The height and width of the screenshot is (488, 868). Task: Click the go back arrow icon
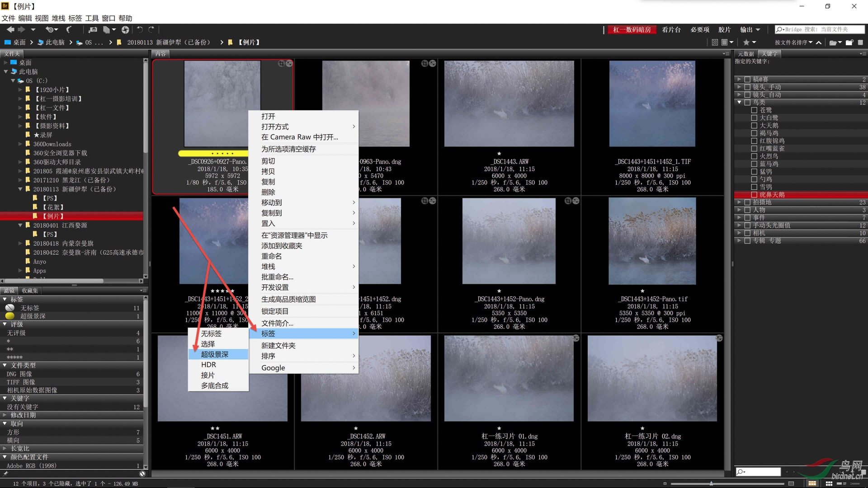point(10,30)
